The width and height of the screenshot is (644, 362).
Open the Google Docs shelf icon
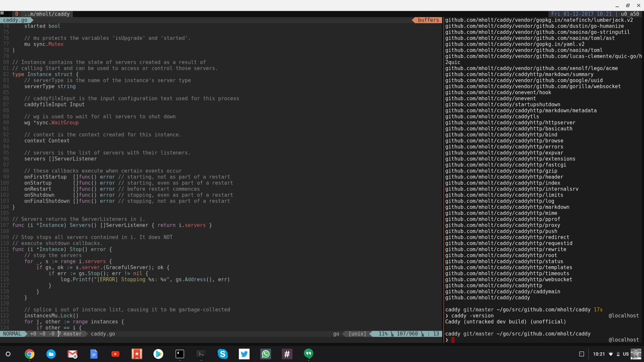(94, 354)
